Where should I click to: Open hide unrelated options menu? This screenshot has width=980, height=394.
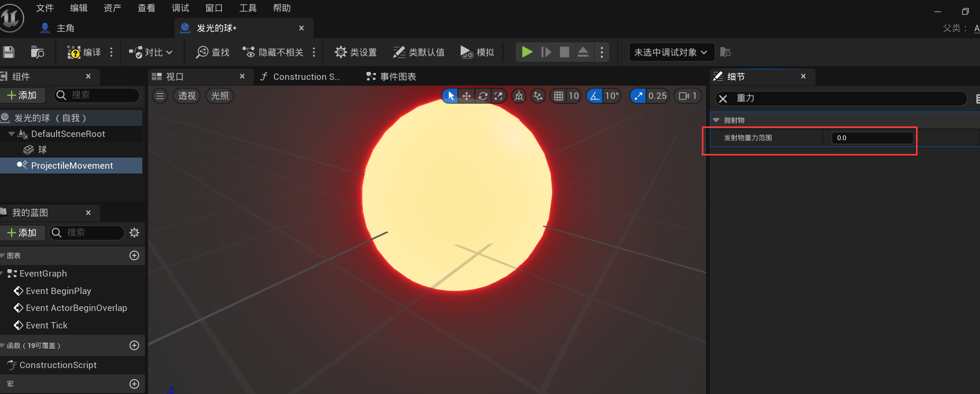pos(314,52)
